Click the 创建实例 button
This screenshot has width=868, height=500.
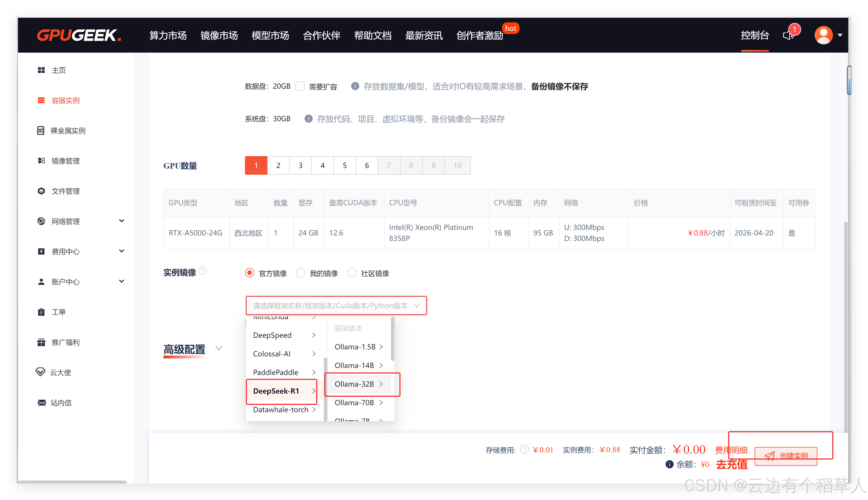(786, 456)
